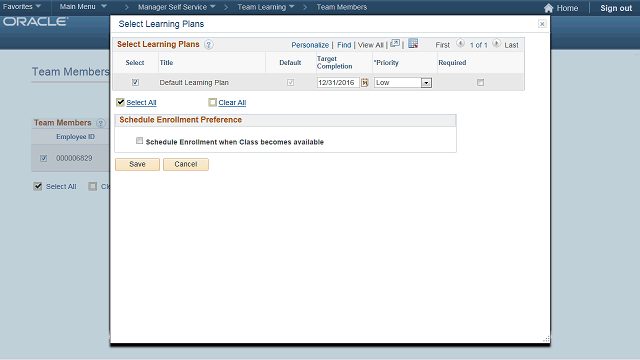Expand the Favorites menu
The height and width of the screenshot is (360, 640).
click(x=22, y=7)
